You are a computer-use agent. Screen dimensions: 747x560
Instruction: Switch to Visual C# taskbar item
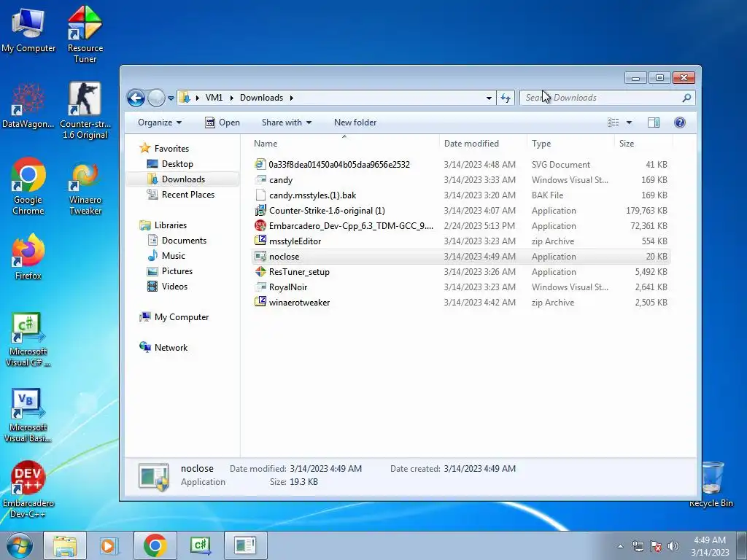[x=200, y=545]
